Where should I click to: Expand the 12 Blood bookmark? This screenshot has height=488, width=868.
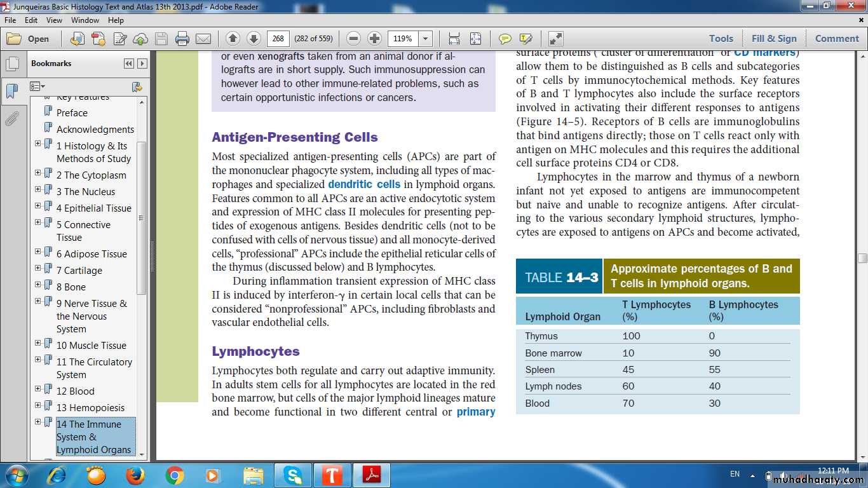pyautogui.click(x=38, y=389)
